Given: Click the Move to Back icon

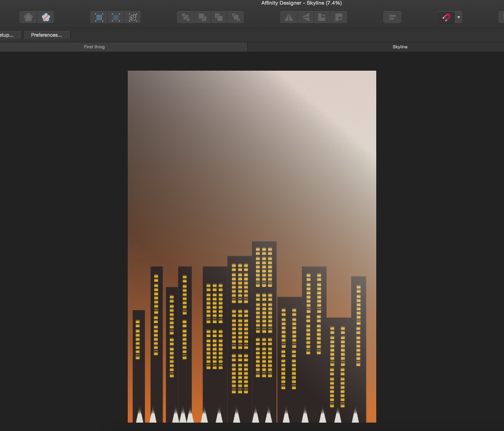Looking at the screenshot, I should [x=186, y=18].
